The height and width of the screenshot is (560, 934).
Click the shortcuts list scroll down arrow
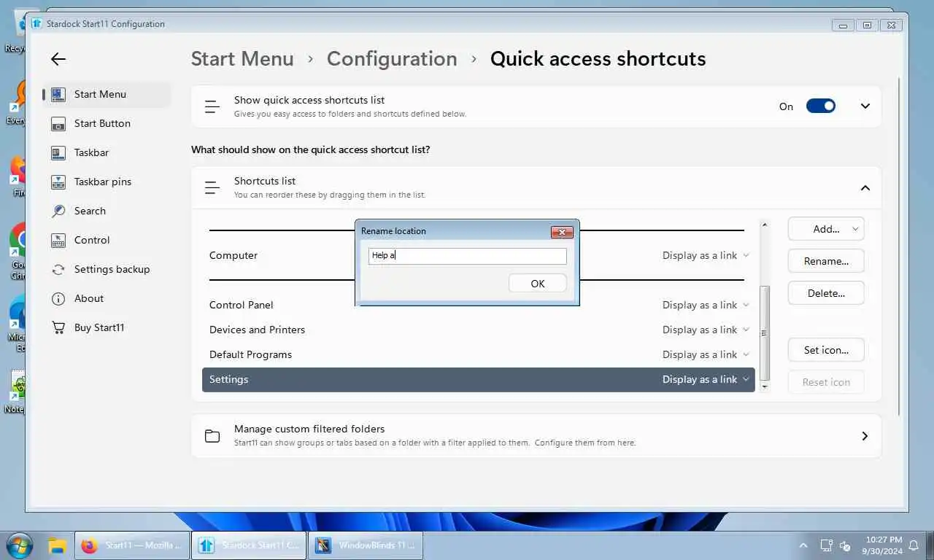point(764,387)
